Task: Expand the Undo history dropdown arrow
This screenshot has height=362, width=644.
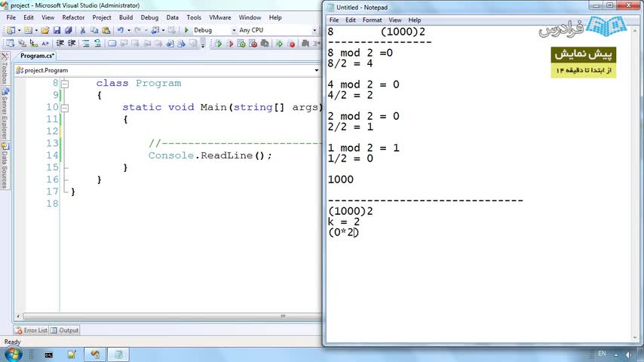Action: tap(128, 30)
